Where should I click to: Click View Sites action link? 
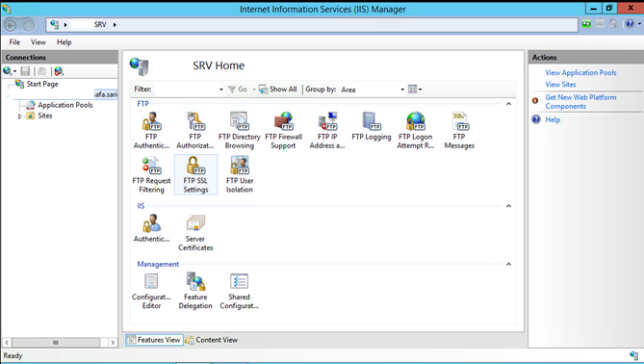pyautogui.click(x=560, y=84)
